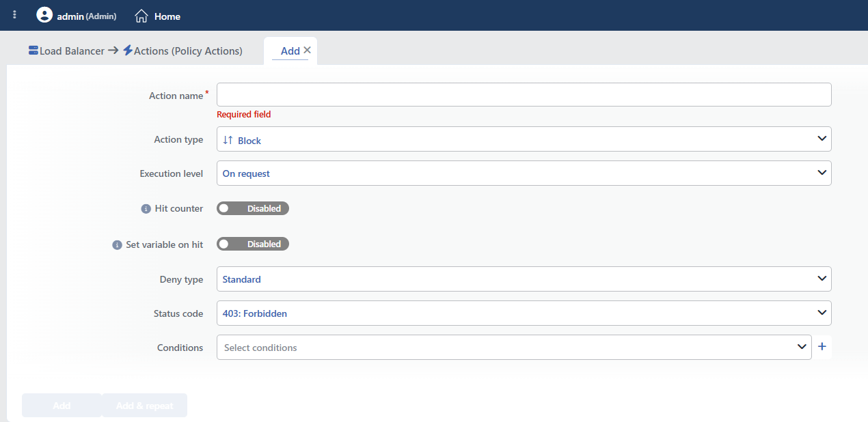
Task: Click the Load Balancer server icon
Action: coord(33,51)
